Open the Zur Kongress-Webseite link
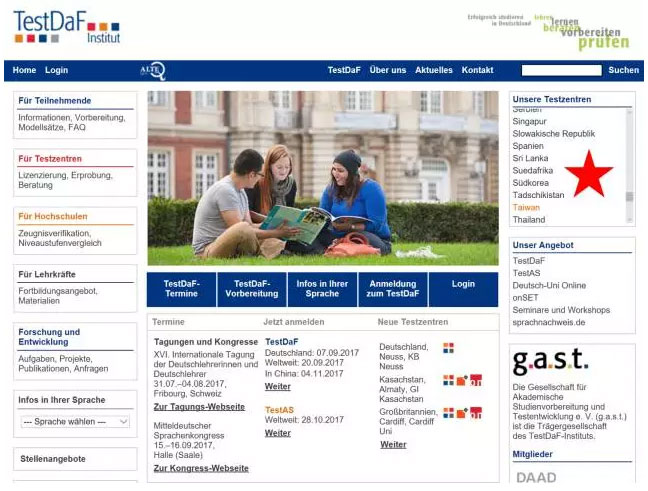This screenshot has height=491, width=648. pyautogui.click(x=201, y=468)
